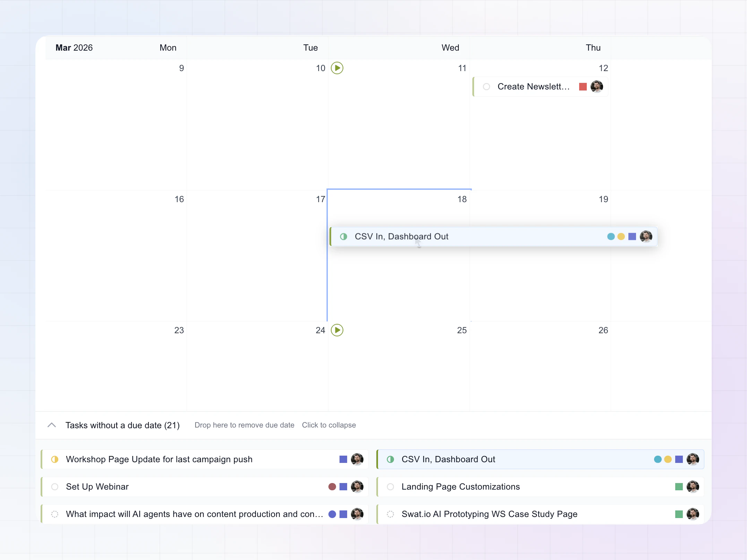747x560 pixels.
Task: Click the play icon next to March 24
Action: 337,330
